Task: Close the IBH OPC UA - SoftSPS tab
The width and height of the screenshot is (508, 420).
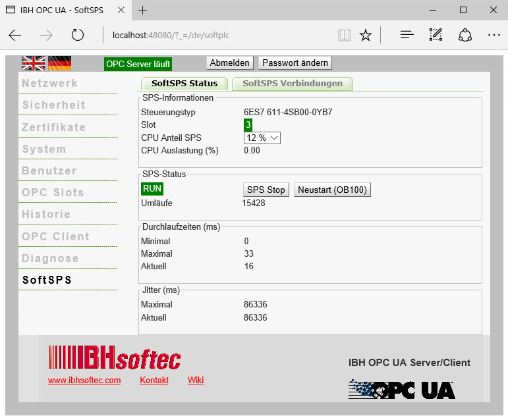Action: [x=121, y=10]
